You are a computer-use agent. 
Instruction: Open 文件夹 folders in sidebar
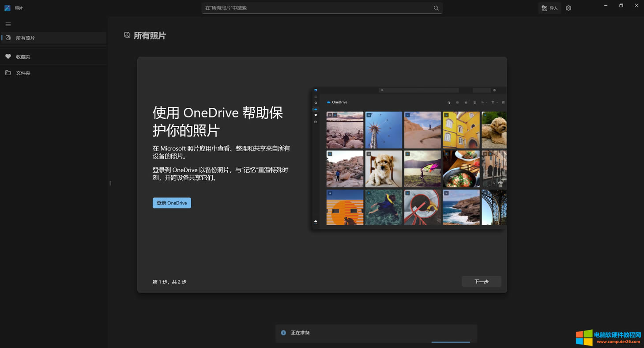[x=53, y=73]
